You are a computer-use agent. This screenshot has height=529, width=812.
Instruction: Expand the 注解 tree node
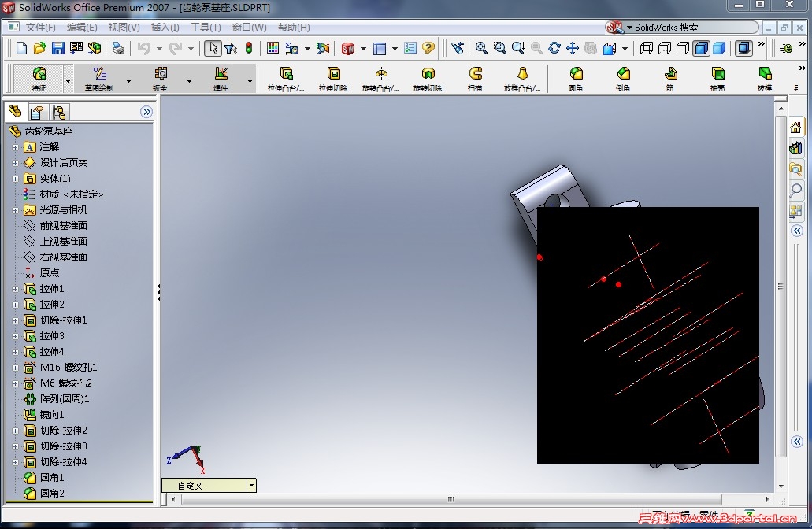[x=16, y=147]
